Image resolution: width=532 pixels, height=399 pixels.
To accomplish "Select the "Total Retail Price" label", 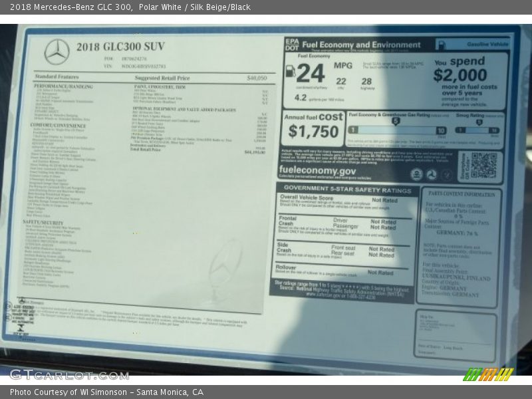I will click(146, 149).
